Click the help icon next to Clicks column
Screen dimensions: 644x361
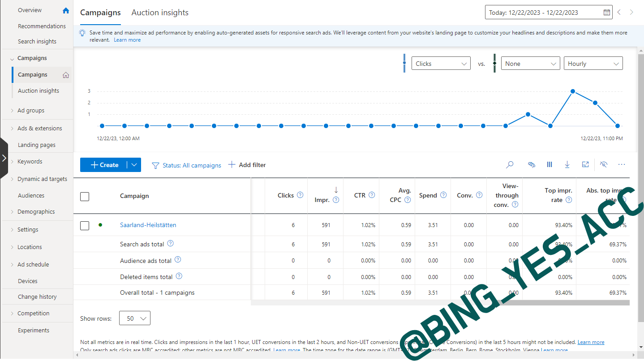[300, 195]
